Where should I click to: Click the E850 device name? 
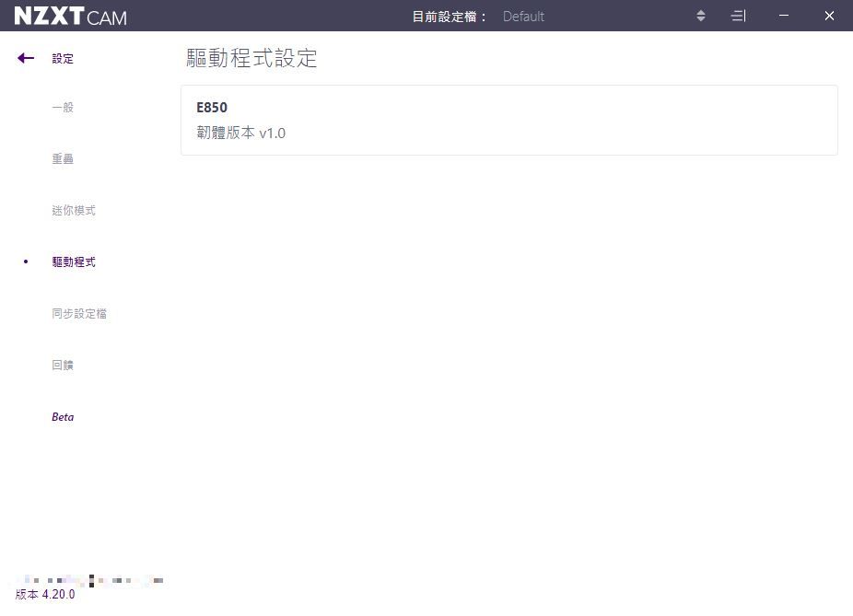click(212, 107)
